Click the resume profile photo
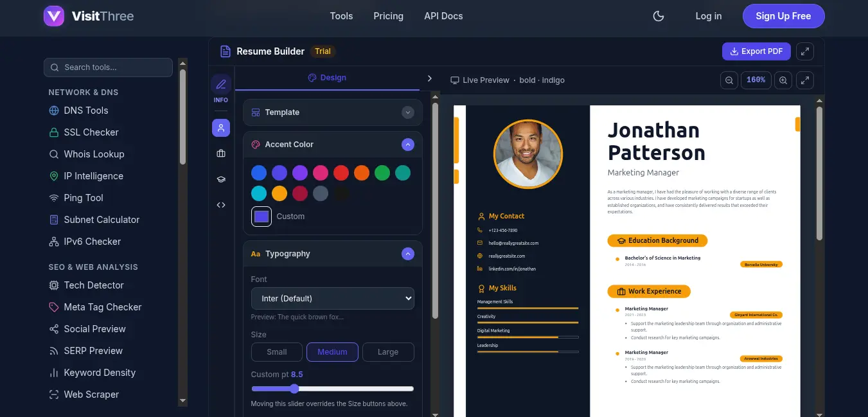This screenshot has height=417, width=868. [528, 154]
